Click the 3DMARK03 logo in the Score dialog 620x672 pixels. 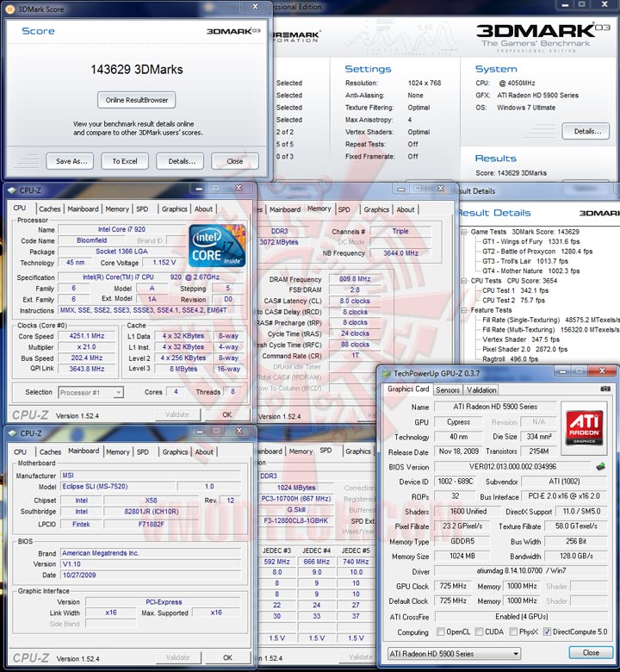click(233, 31)
